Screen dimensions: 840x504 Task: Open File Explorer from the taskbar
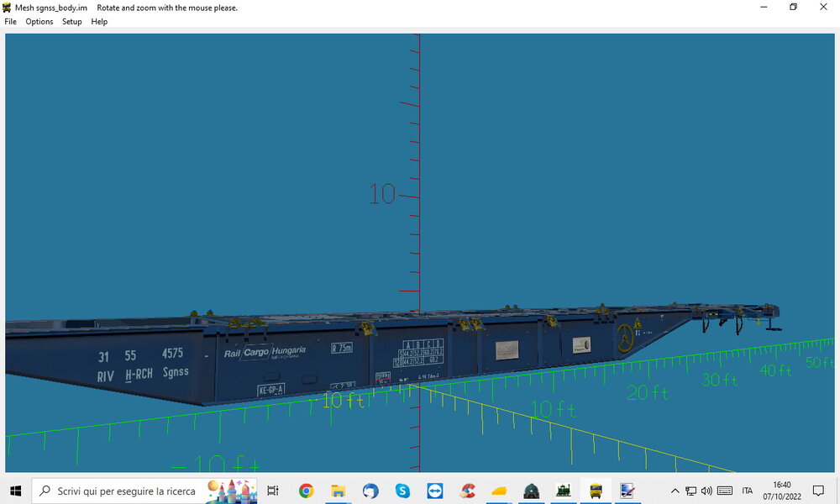point(338,491)
